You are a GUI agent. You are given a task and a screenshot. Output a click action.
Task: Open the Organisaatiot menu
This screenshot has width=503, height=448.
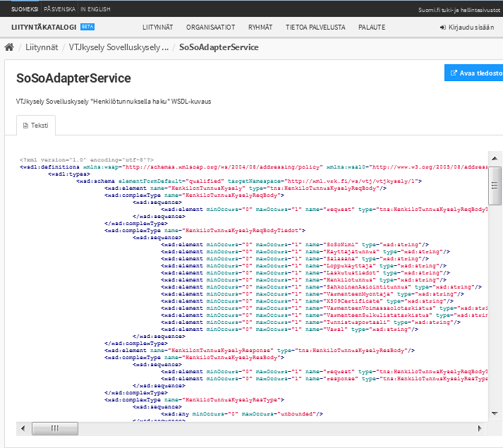pos(211,28)
